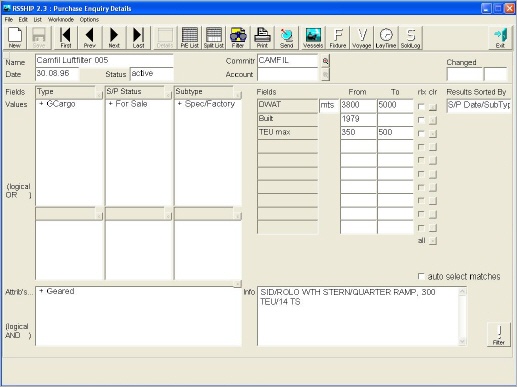517x387 pixels.
Task: Click TEU max From value 350
Action: (x=358, y=132)
